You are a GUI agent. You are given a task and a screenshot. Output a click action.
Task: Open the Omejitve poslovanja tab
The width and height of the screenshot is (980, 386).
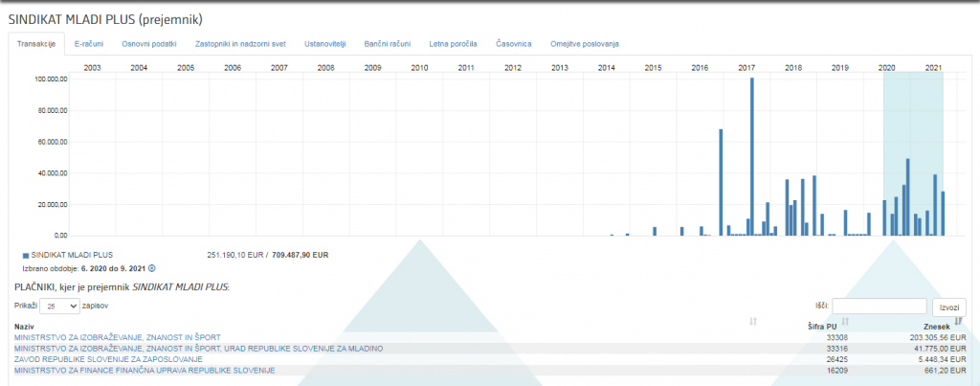(x=585, y=44)
